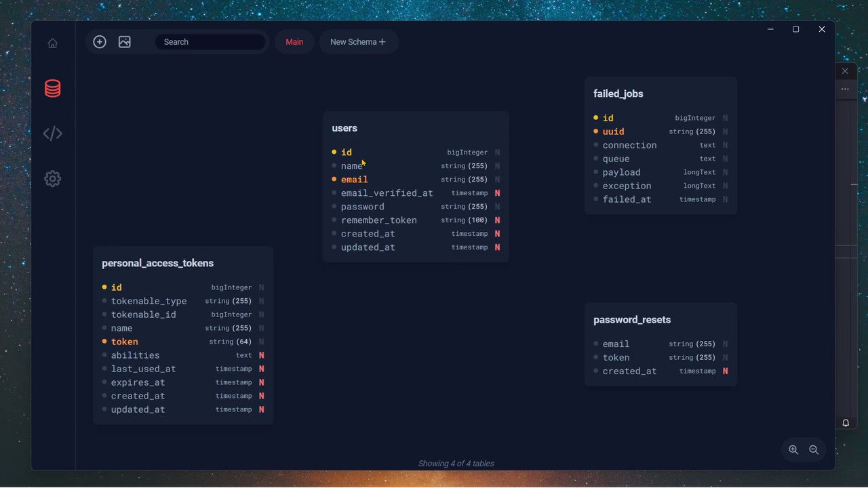Screen dimensions: 868x488
Task: Open the database tables view in the sidebar
Action: pos(52,88)
